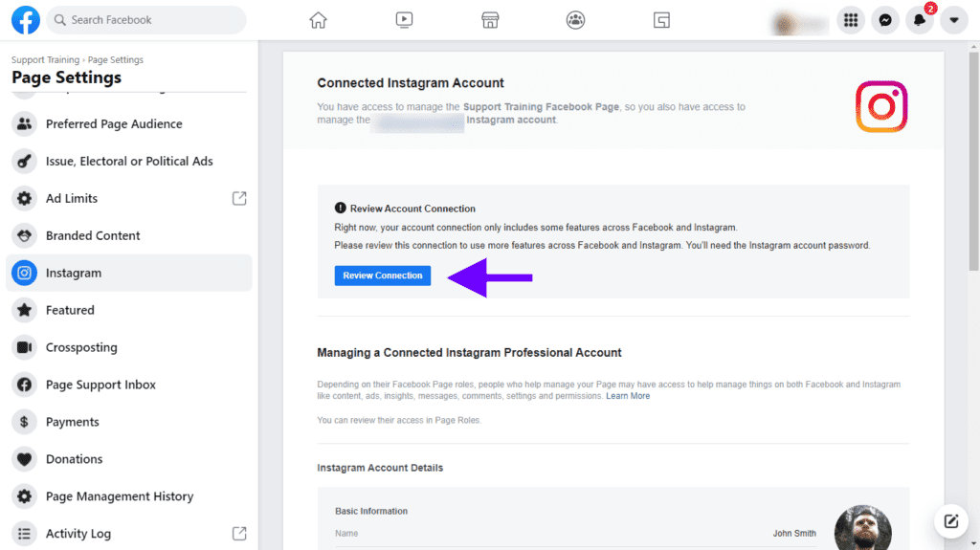Viewport: 980px width, 550px height.
Task: Open the Groups icon in top bar
Action: click(x=575, y=20)
